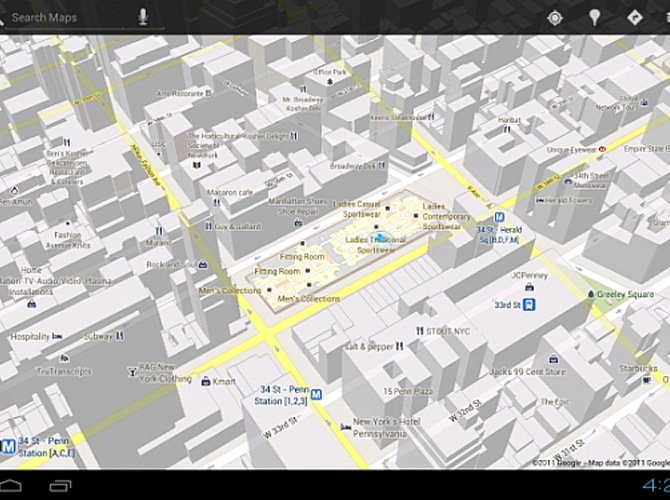
Task: Tap the Fashion Avenue Knits label
Action: tap(68, 240)
